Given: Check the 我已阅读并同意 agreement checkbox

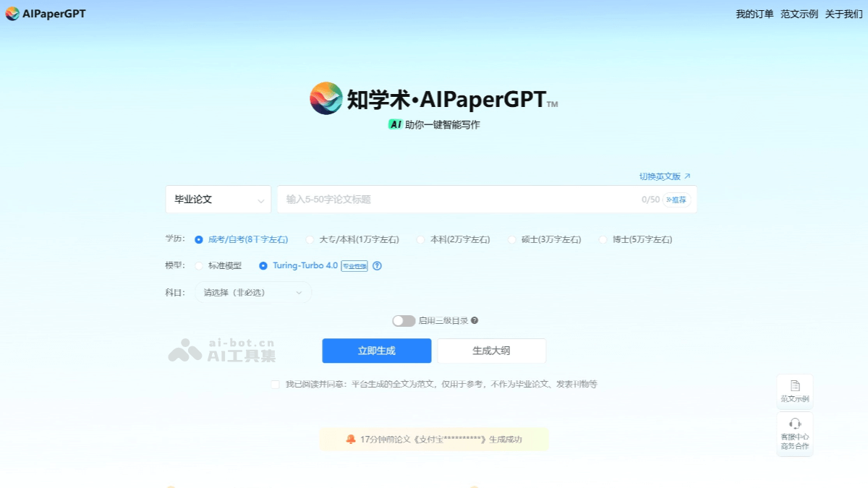Looking at the screenshot, I should 275,385.
